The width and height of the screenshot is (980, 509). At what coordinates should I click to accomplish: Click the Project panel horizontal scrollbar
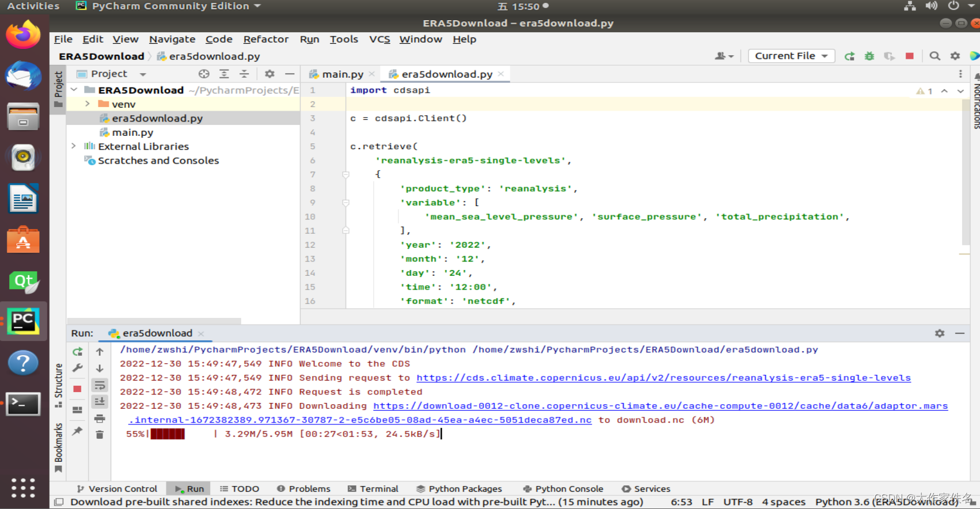(154, 321)
